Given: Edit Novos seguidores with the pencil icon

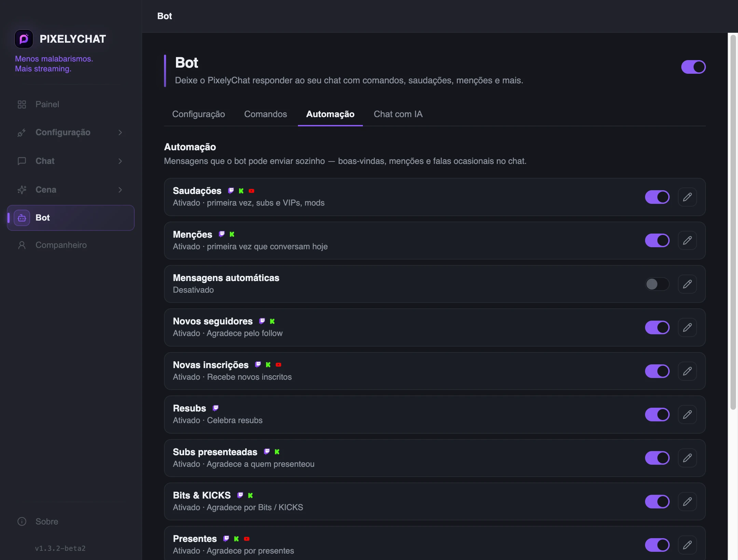Looking at the screenshot, I should click(x=687, y=327).
